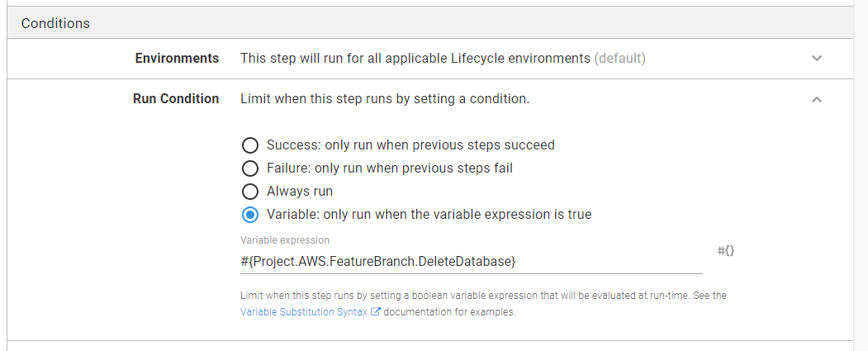The height and width of the screenshot is (351, 868).
Task: Click the text 'only run when previous steps succeed'
Action: coord(439,145)
